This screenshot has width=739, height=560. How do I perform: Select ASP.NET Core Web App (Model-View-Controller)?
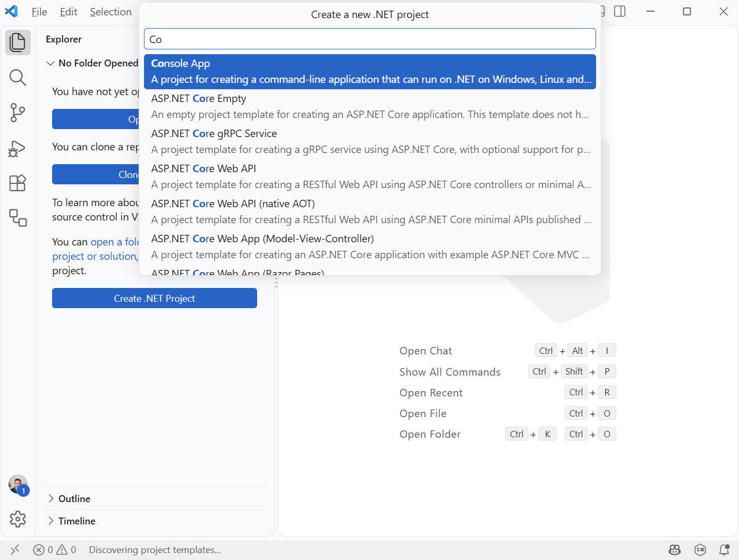[370, 247]
